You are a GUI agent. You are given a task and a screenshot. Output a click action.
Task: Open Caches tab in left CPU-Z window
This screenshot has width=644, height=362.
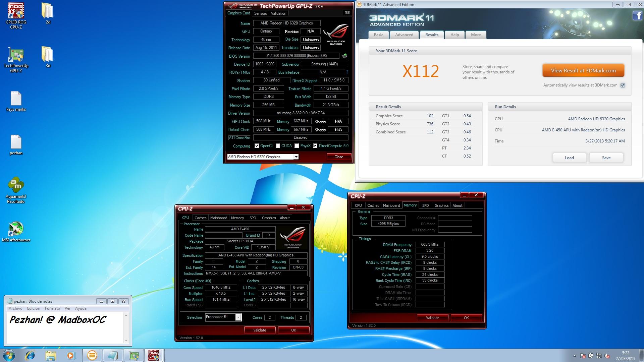click(x=200, y=218)
